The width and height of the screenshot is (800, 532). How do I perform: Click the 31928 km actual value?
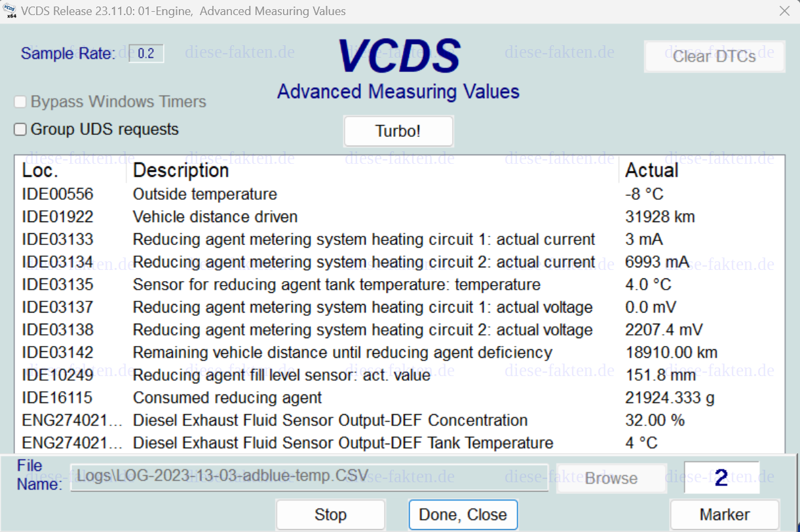pos(660,217)
